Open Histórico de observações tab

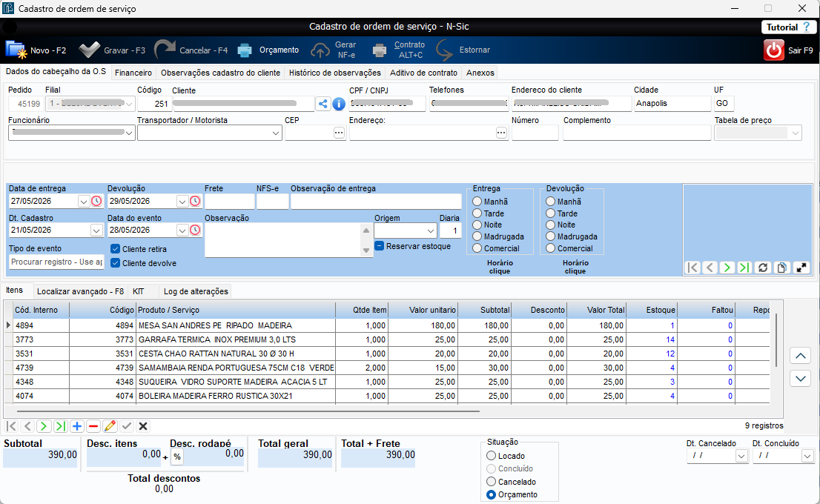point(334,73)
